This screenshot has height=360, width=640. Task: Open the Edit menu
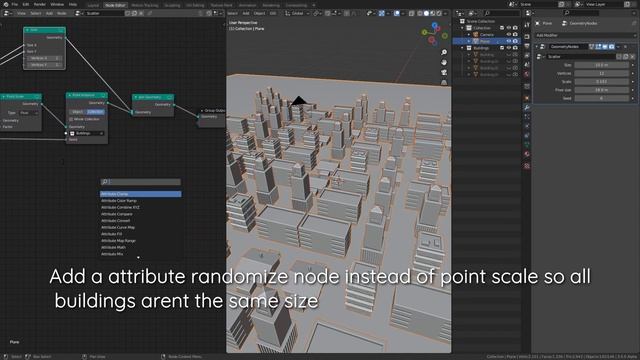(26, 4)
